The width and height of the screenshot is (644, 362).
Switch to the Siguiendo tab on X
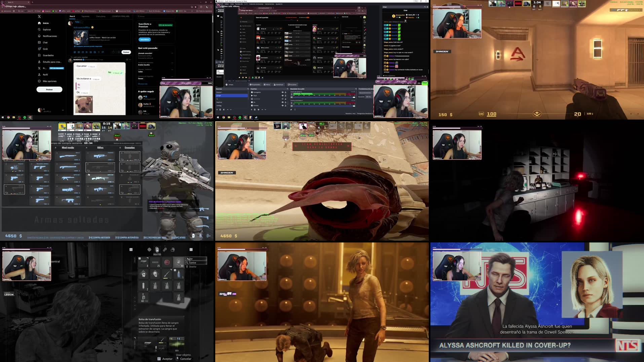(85, 17)
